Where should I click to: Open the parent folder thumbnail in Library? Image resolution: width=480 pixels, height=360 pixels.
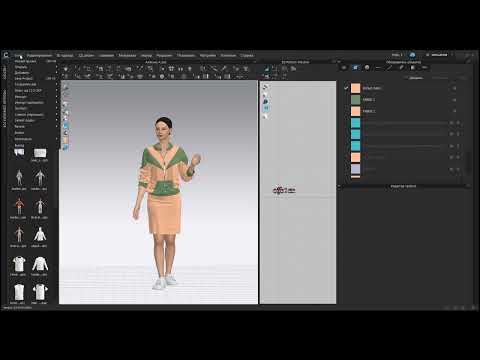click(x=19, y=152)
